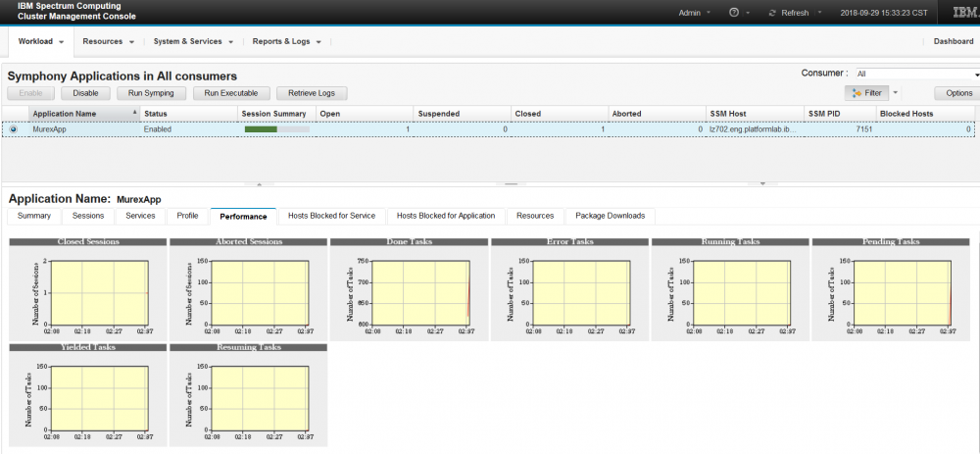Click the IBM logo in header
980x454 pixels.
[964, 13]
